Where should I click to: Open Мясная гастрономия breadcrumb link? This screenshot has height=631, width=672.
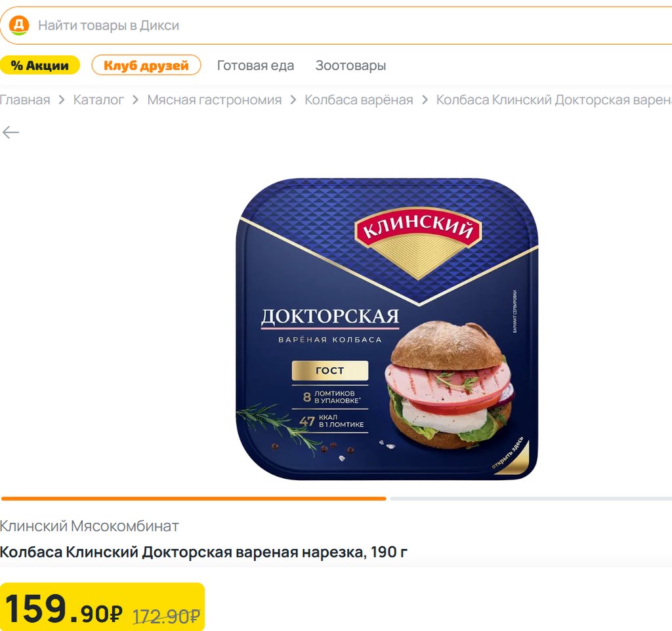tap(215, 100)
